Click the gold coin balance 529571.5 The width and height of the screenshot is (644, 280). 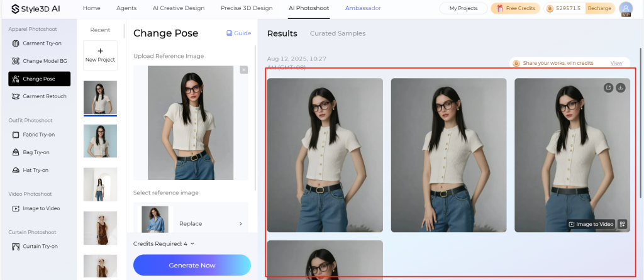(x=565, y=8)
